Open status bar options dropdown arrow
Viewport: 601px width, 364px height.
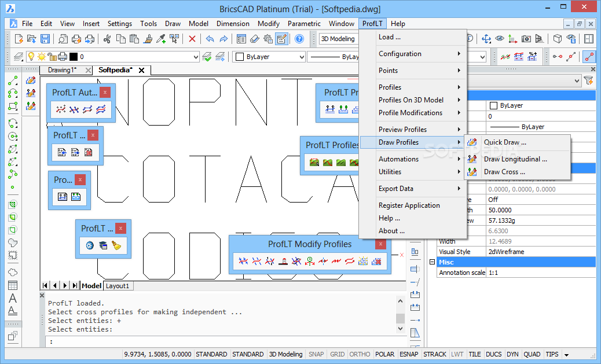566,355
